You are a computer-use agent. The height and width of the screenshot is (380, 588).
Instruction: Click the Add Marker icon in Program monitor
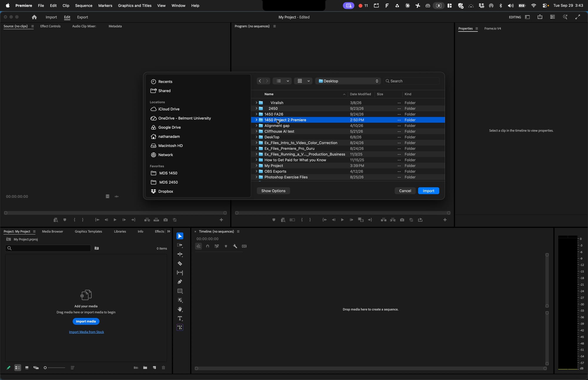click(274, 220)
